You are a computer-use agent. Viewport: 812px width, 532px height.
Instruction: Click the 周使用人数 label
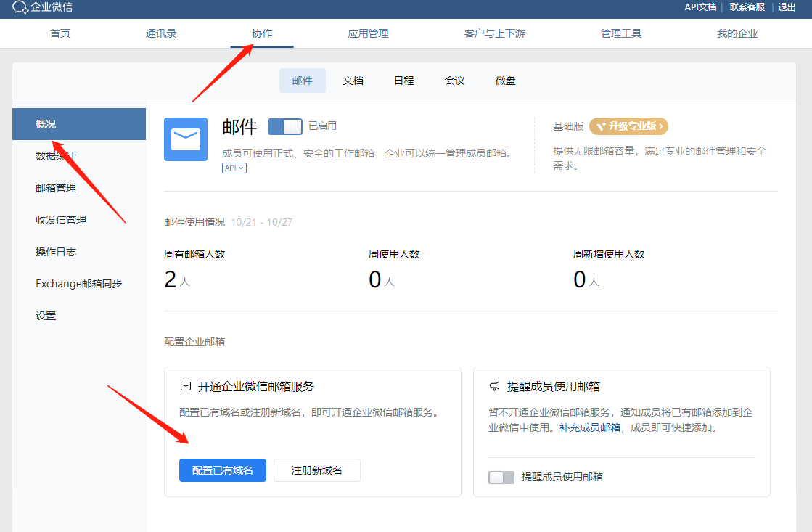394,254
